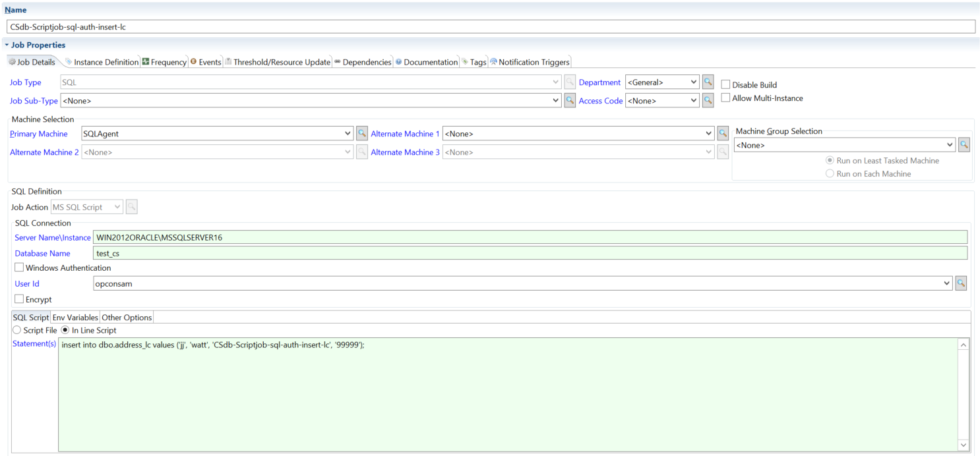Open lookup icon for Machine Group Selection

click(964, 145)
